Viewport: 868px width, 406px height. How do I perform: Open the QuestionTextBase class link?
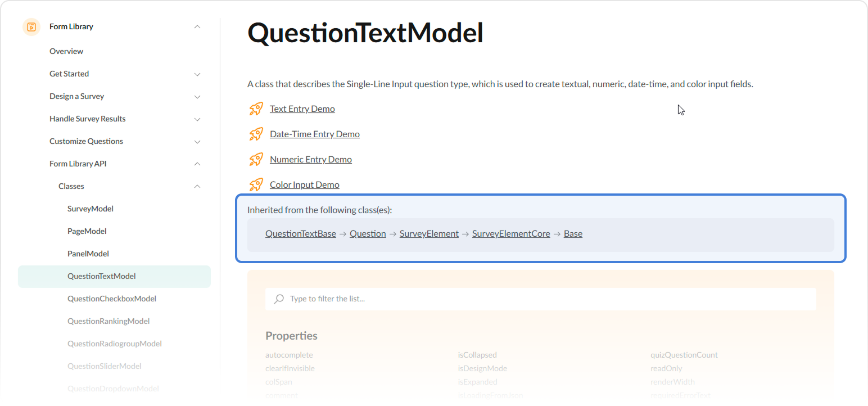coord(300,233)
